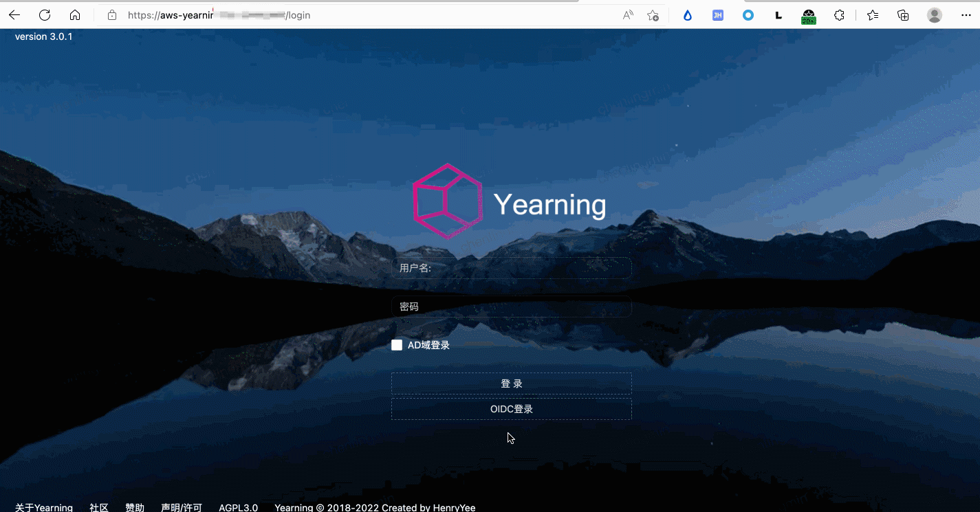Focus the 密码 password field
The width and height of the screenshot is (980, 512).
point(511,307)
